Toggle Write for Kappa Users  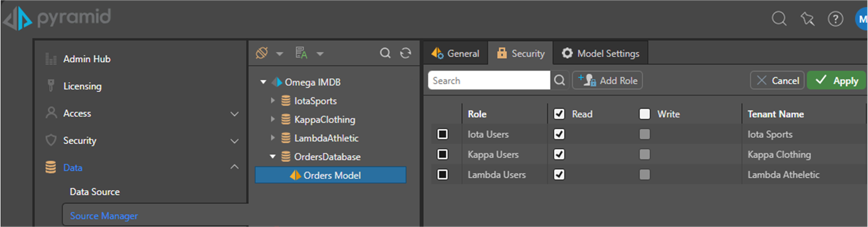point(645,154)
